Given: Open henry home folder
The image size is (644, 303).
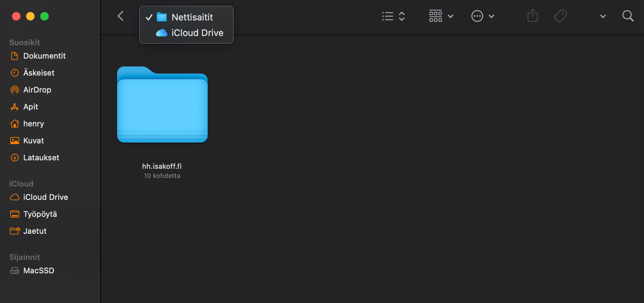Looking at the screenshot, I should tap(34, 124).
